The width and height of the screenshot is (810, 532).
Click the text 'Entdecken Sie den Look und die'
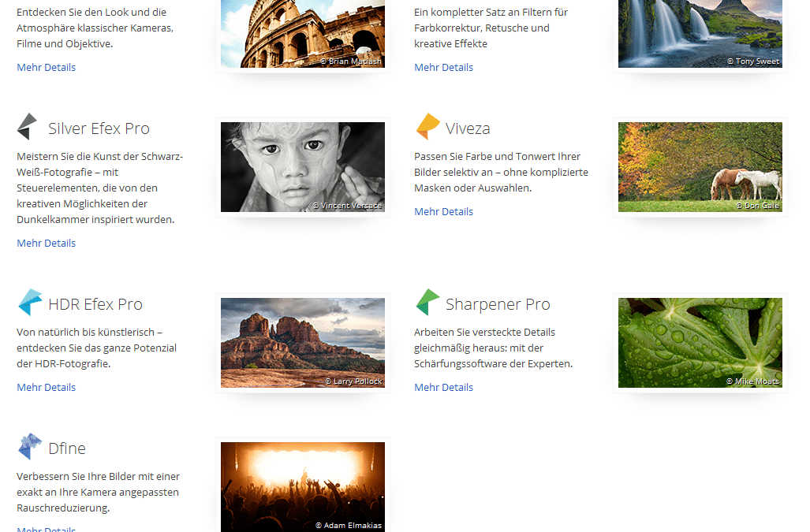pos(91,13)
